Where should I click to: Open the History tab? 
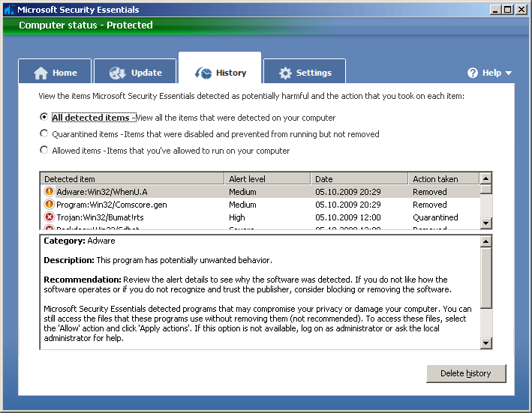[x=220, y=67]
